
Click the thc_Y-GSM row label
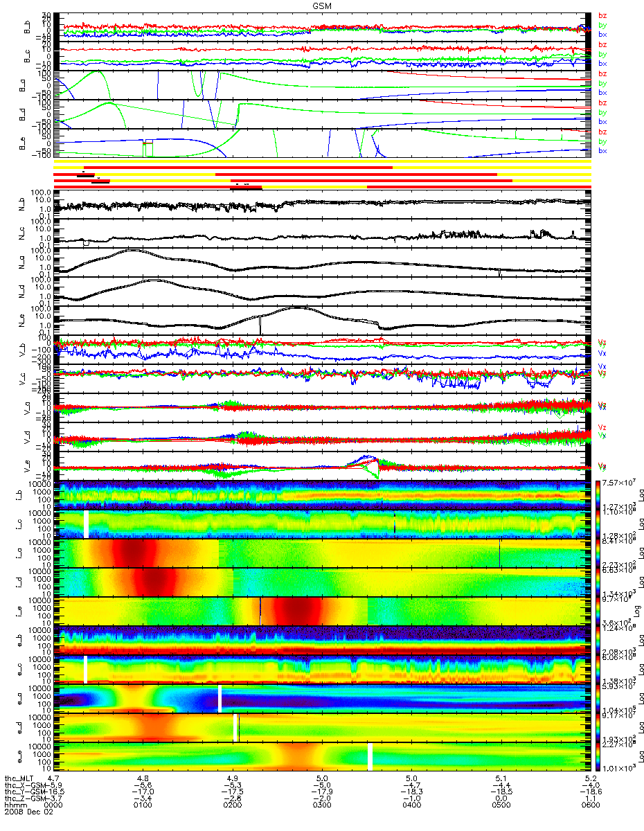(26, 792)
